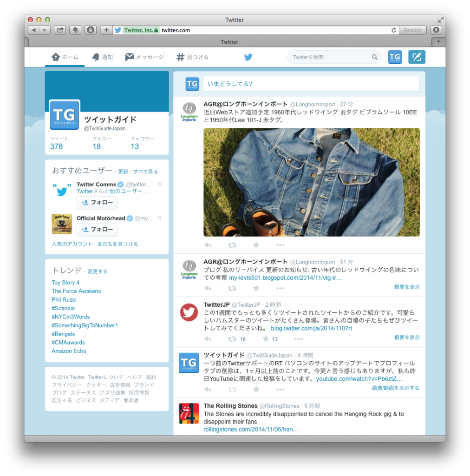The height and width of the screenshot is (476, 470).
Task: Open the my-levis501.blogspot.com link
Action: pyautogui.click(x=285, y=278)
